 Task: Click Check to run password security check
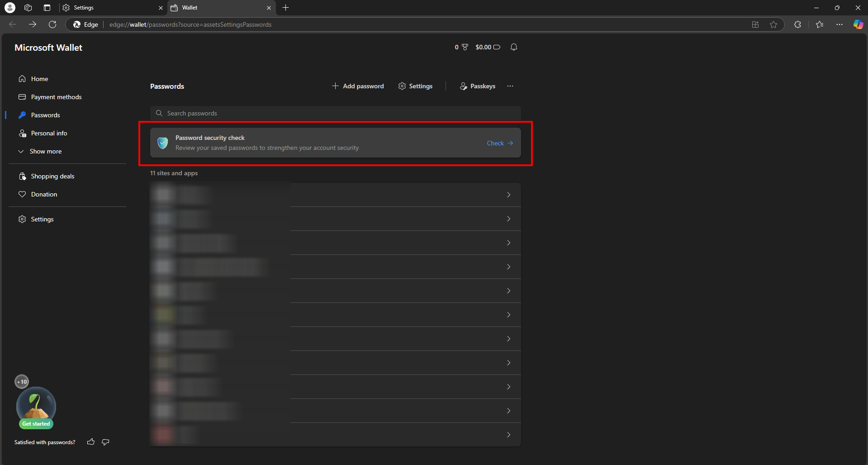[500, 143]
